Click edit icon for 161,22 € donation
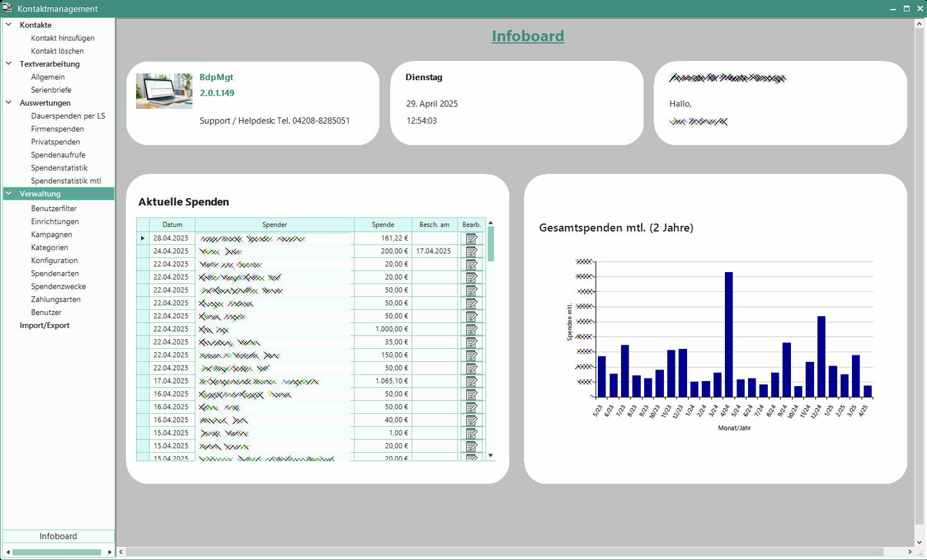The width and height of the screenshot is (927, 560). click(472, 239)
